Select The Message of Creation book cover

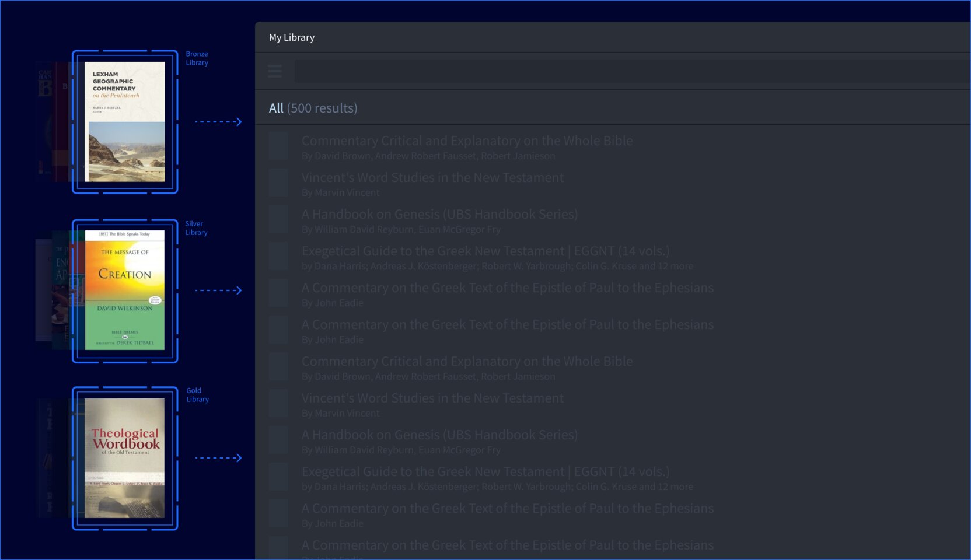tap(125, 290)
